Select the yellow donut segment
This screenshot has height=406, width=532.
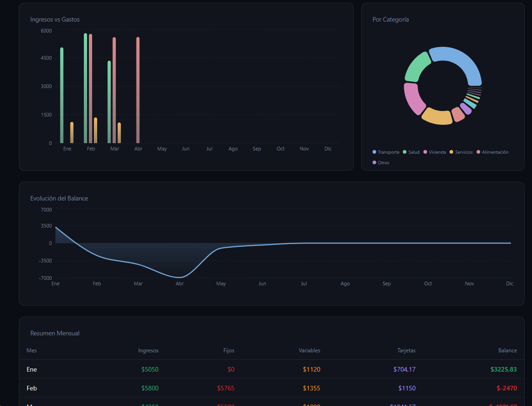(437, 117)
